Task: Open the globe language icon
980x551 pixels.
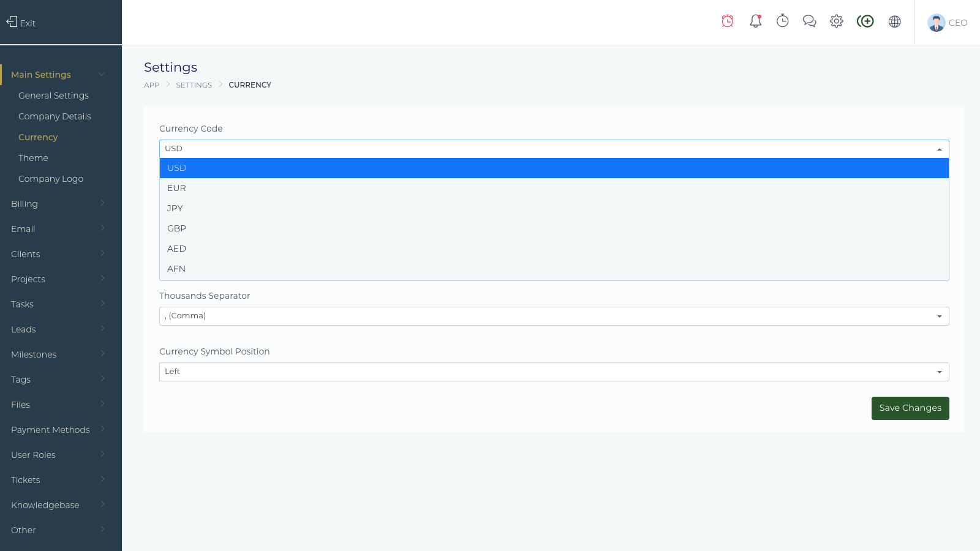Action: click(x=894, y=21)
